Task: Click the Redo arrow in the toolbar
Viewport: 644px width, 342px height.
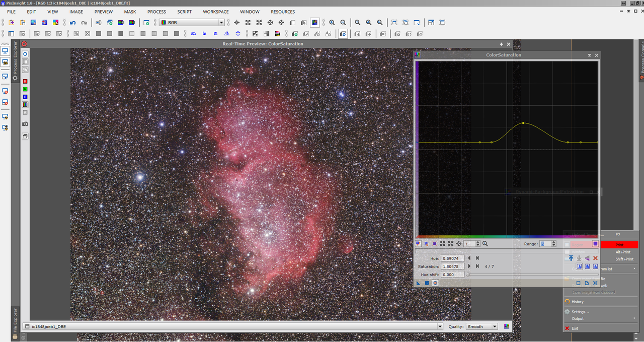Action: tap(84, 23)
